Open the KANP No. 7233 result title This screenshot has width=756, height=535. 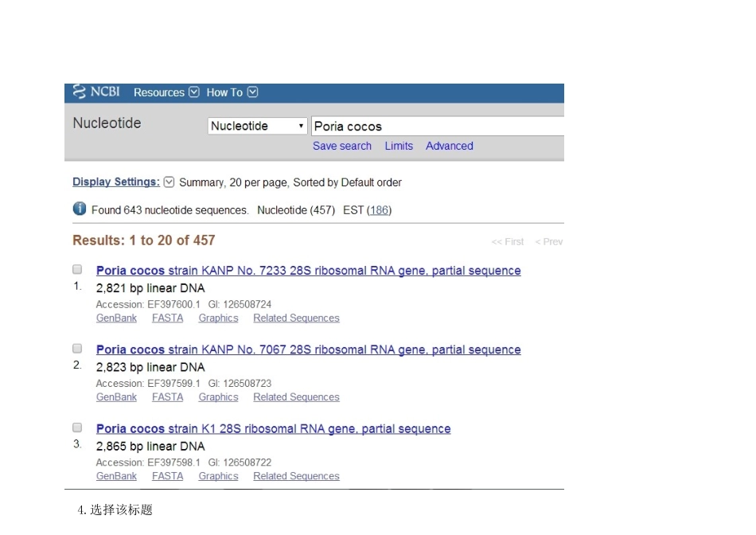(309, 271)
